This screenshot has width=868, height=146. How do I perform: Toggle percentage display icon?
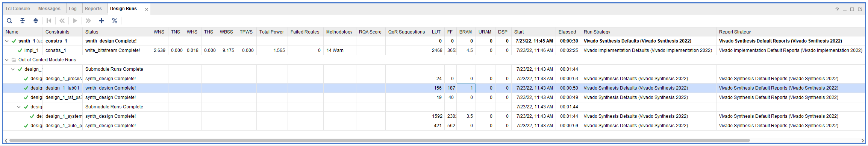tap(115, 21)
